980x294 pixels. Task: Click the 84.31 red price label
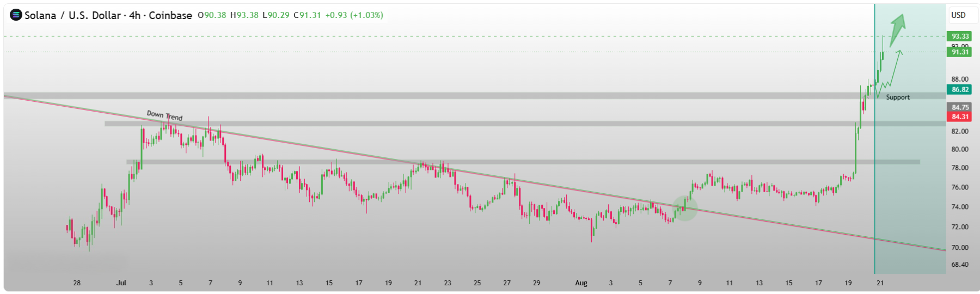tap(960, 117)
